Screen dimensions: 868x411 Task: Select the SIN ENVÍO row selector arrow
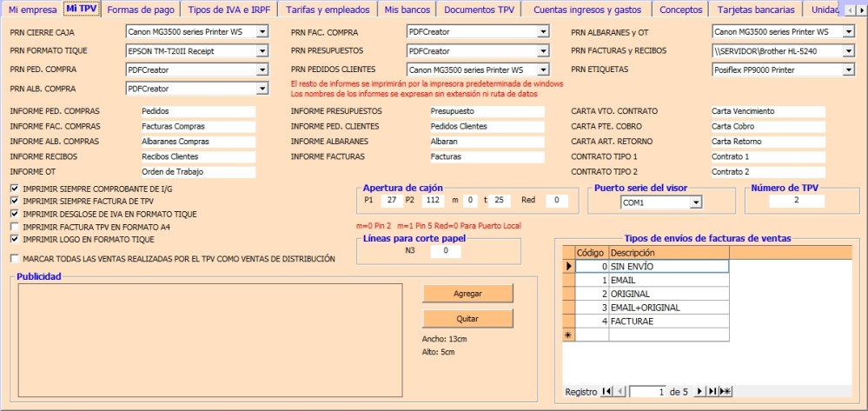click(569, 267)
